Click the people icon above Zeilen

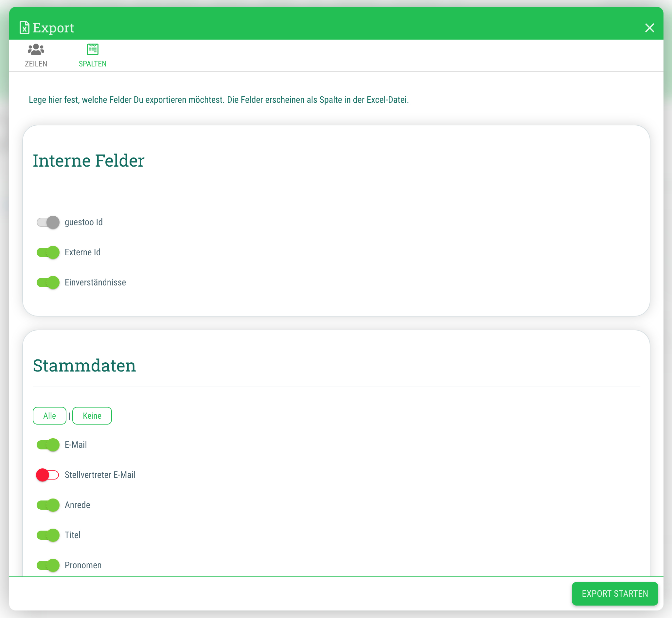36,49
